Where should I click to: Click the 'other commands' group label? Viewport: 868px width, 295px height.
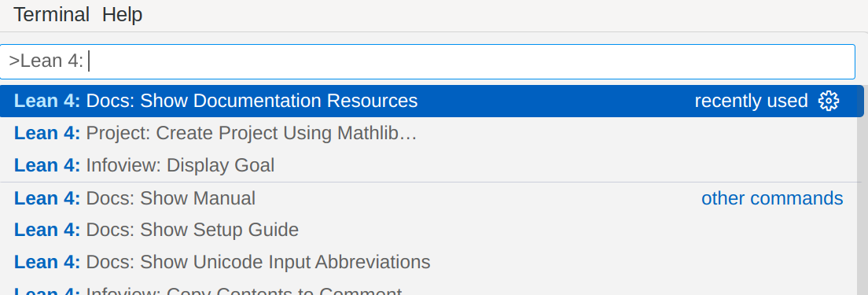[772, 198]
